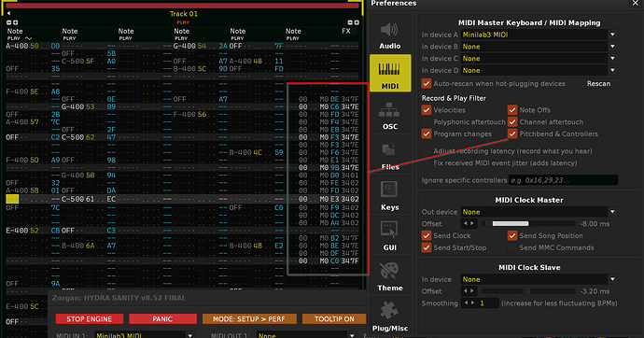Adjust the Clock Master Offset slider
The image size is (644, 338).
coord(528,224)
